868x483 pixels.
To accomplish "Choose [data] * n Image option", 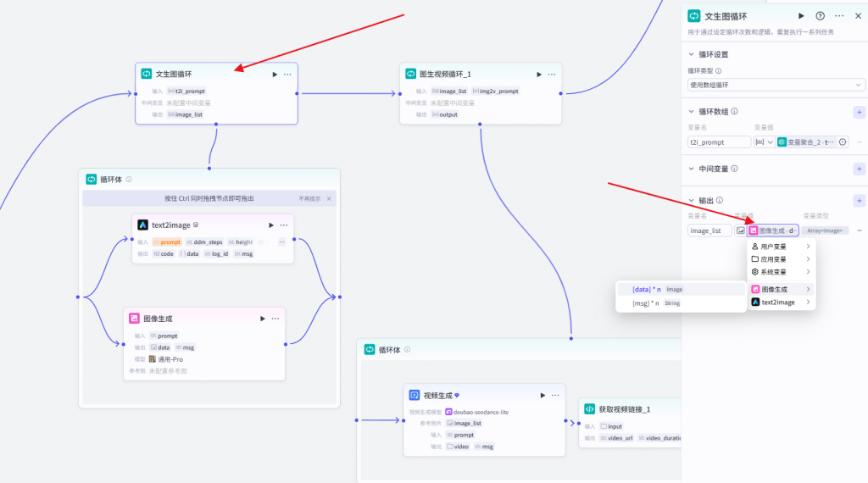I will tap(681, 289).
